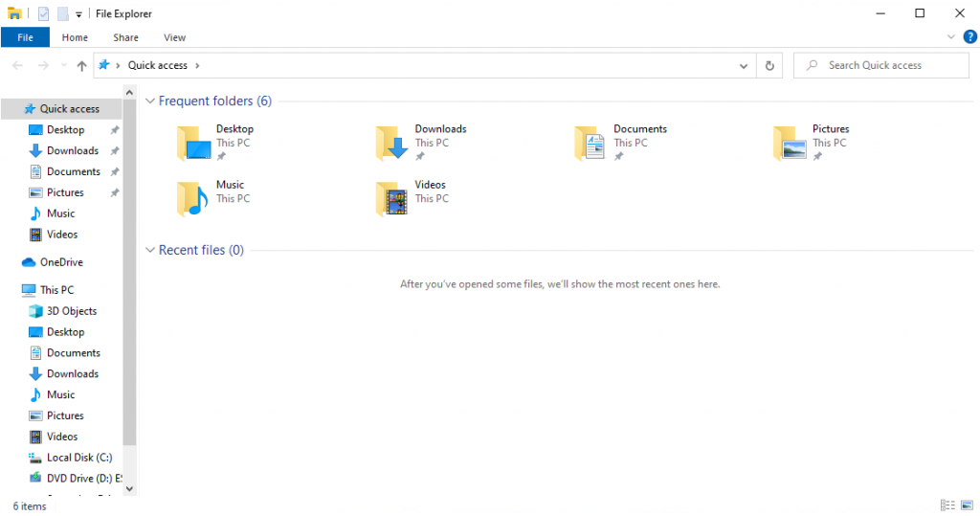Screen dimensions: 980x516
Task: Switch to Details view in status bar
Action: point(947,505)
